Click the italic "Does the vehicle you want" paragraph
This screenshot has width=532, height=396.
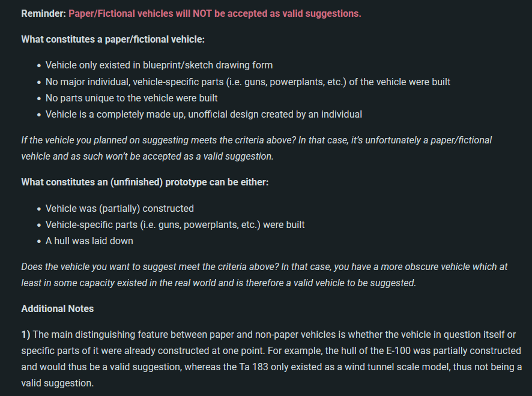point(268,266)
